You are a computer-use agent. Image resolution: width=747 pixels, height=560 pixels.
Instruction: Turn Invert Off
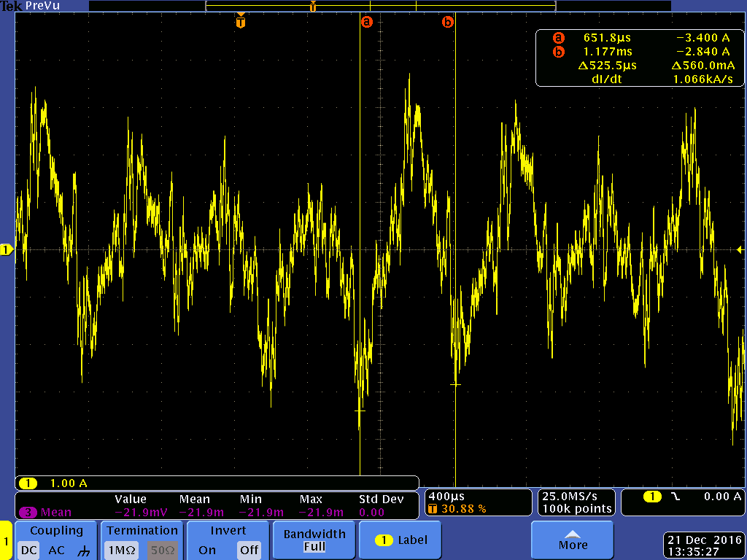click(x=249, y=550)
